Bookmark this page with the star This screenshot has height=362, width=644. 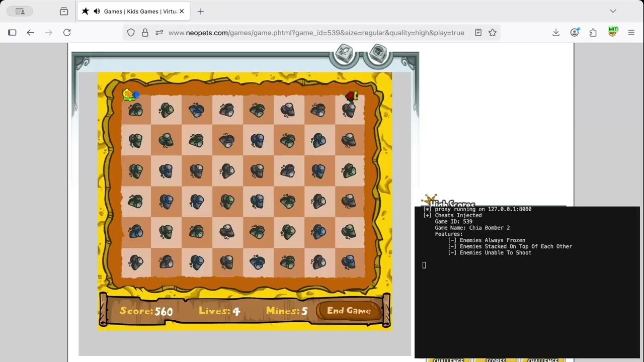[493, 33]
